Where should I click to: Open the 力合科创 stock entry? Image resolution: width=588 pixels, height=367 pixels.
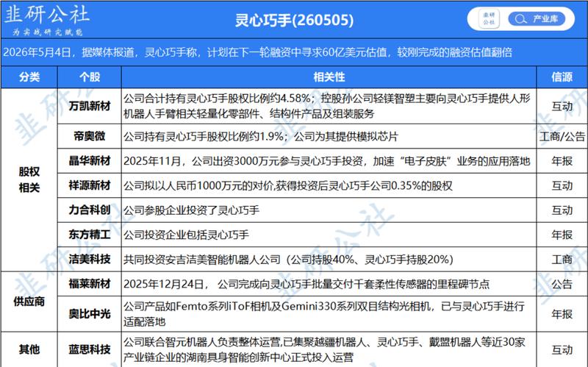89,210
